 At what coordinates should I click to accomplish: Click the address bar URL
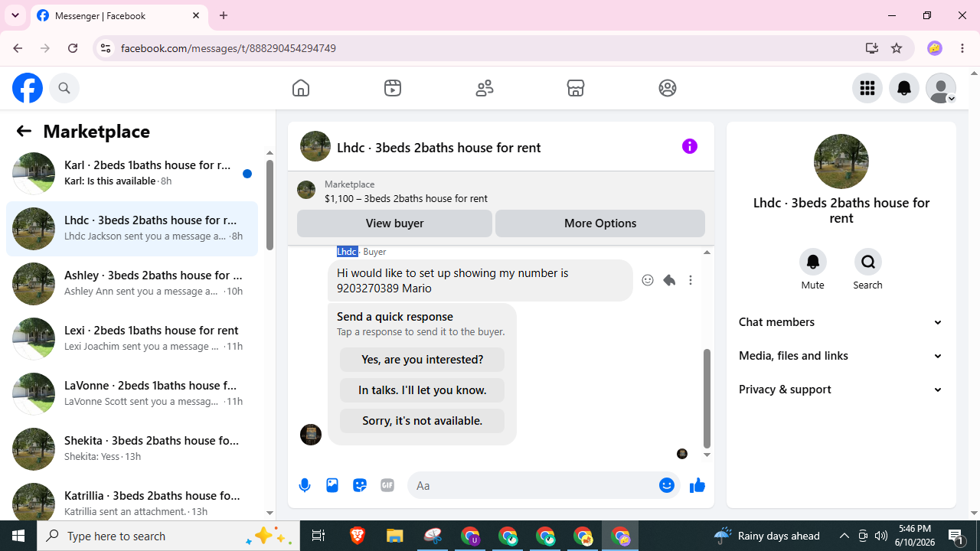click(x=228, y=48)
